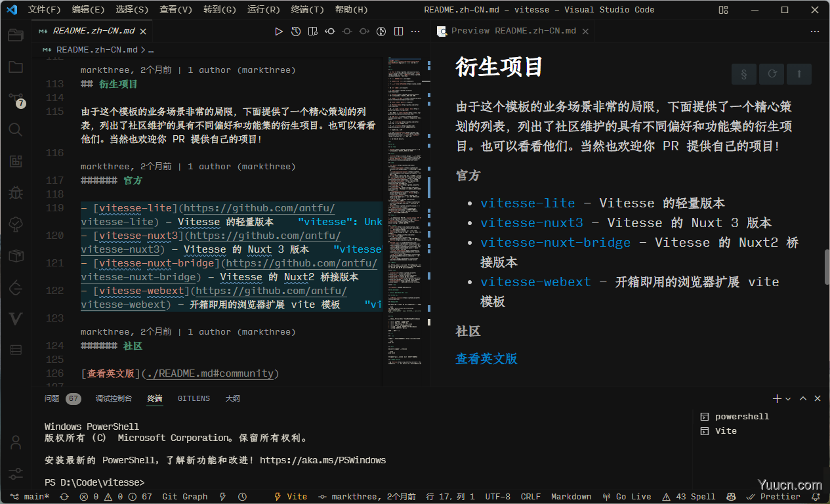
Task: Open the Vite V-logo activity bar view
Action: click(15, 318)
